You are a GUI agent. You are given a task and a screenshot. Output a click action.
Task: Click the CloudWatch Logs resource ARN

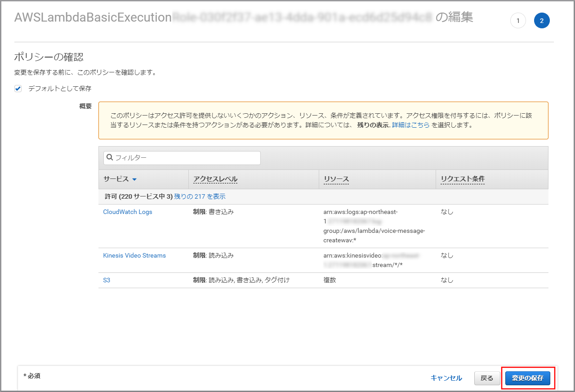click(x=374, y=226)
